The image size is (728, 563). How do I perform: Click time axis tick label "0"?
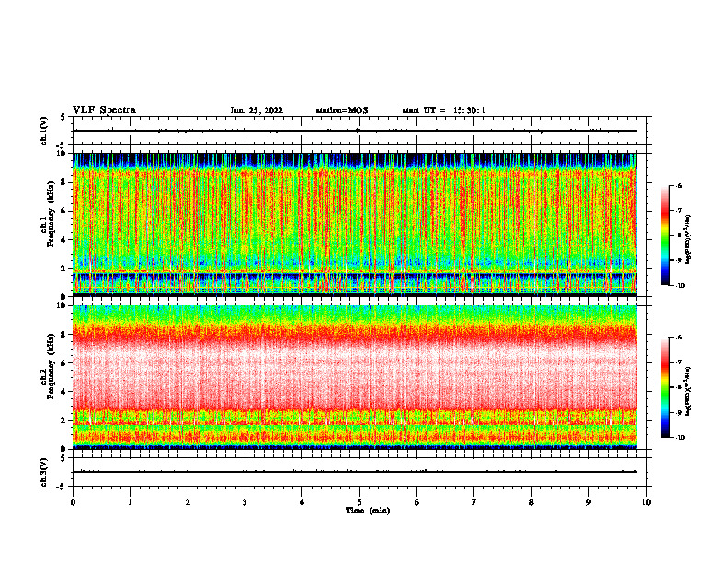click(x=73, y=502)
